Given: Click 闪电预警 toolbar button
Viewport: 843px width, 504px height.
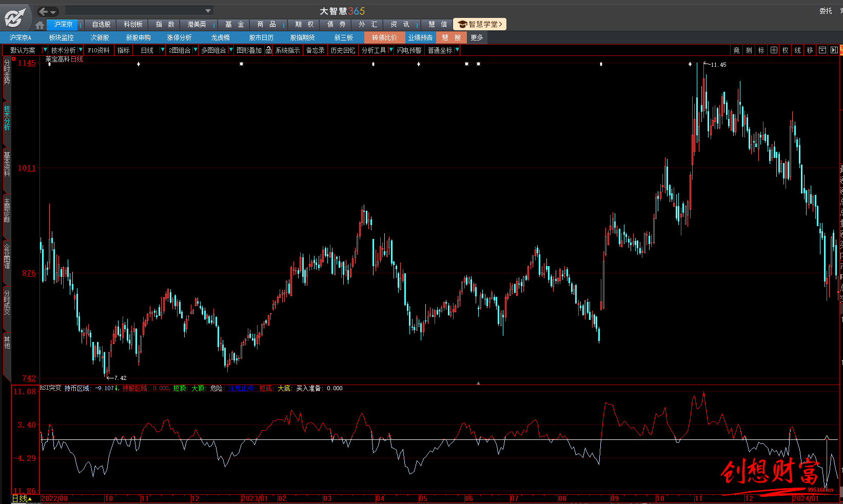Looking at the screenshot, I should click(x=409, y=50).
